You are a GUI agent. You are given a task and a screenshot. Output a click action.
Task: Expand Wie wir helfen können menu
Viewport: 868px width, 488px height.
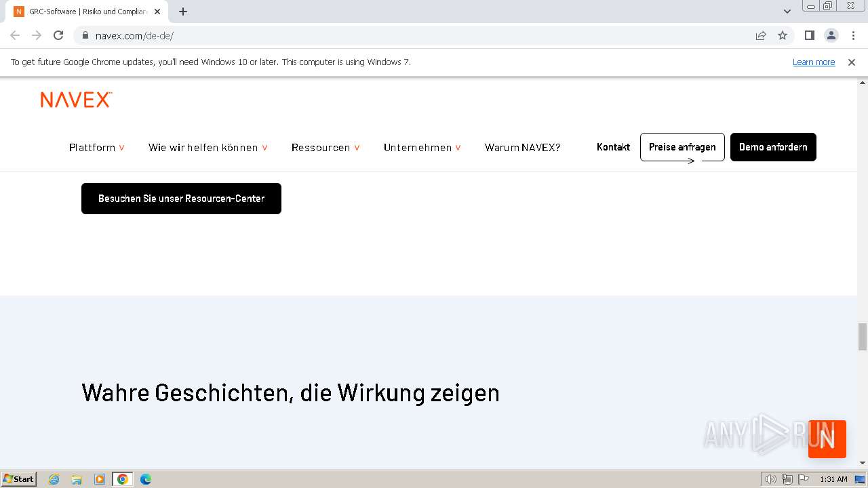[x=208, y=147]
